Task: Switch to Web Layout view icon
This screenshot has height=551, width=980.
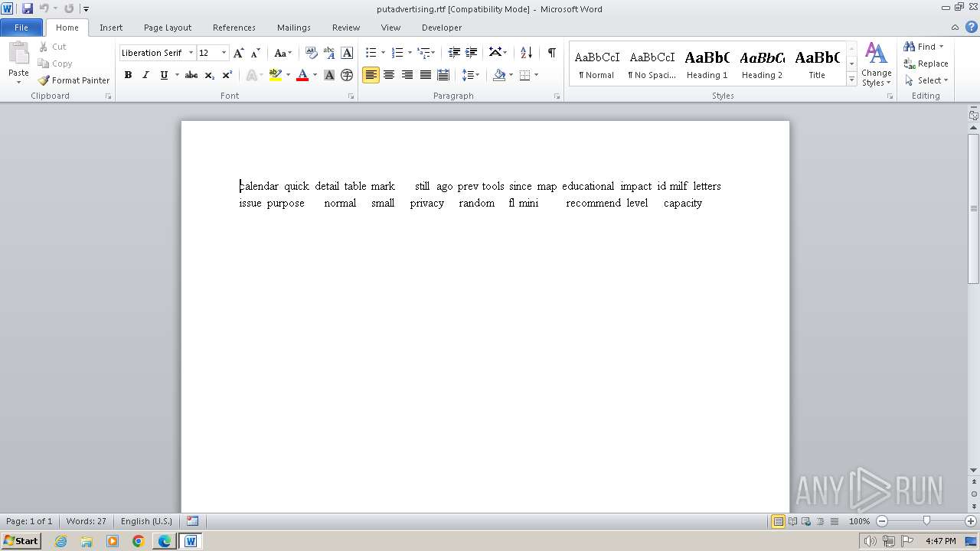Action: tap(806, 521)
